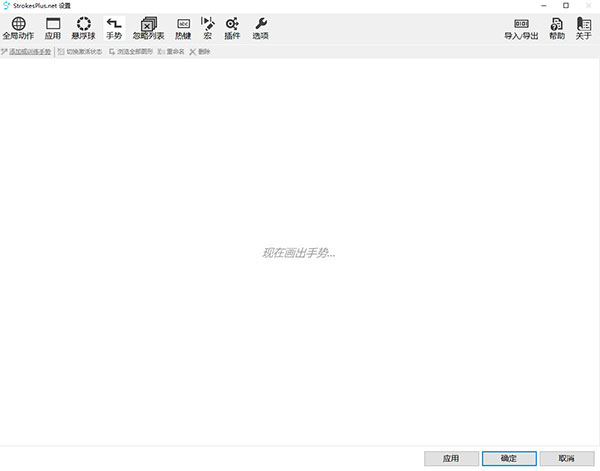The width and height of the screenshot is (600, 471).
Task: Open the 忽略列表 (Ignore List) section
Action: coord(148,28)
